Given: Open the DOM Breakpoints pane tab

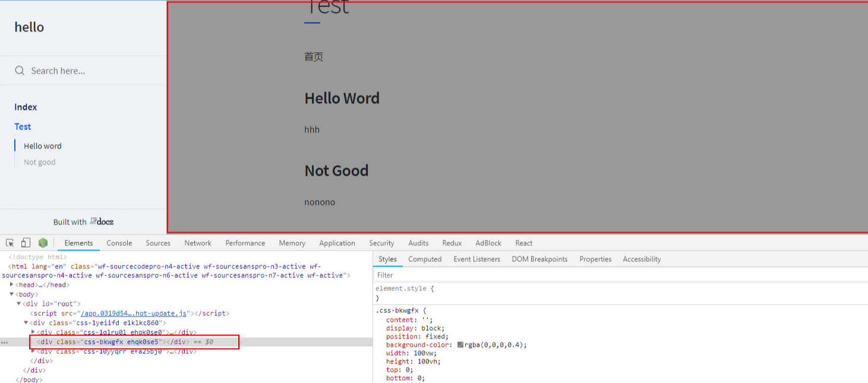Looking at the screenshot, I should pyautogui.click(x=539, y=259).
